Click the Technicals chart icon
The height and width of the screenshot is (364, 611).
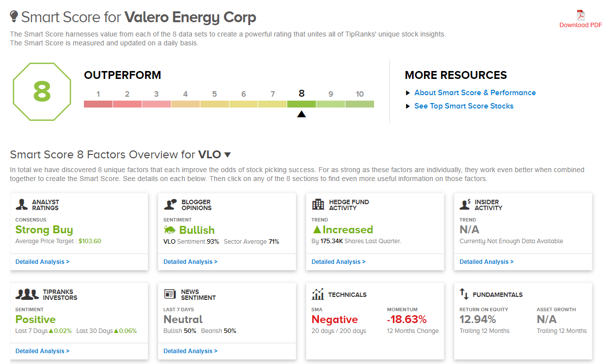click(x=318, y=294)
